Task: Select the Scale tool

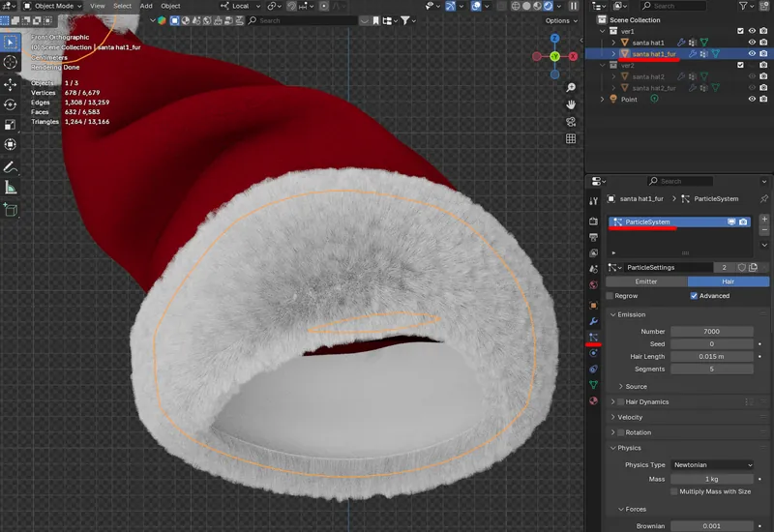Action: click(x=11, y=125)
